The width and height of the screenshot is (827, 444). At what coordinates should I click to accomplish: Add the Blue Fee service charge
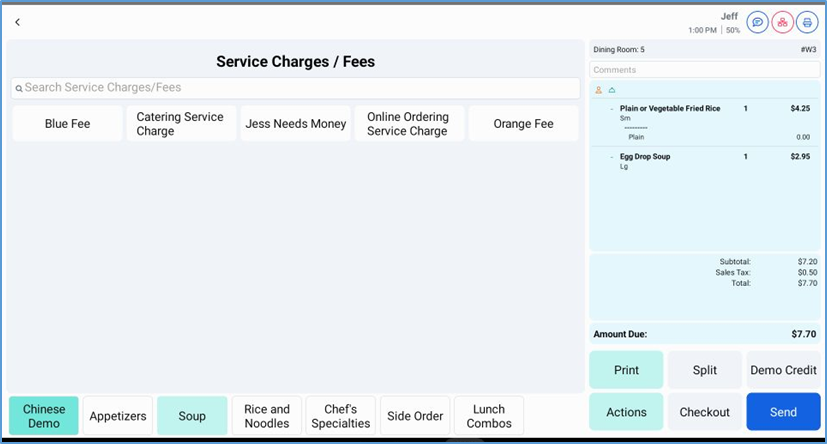(x=67, y=124)
